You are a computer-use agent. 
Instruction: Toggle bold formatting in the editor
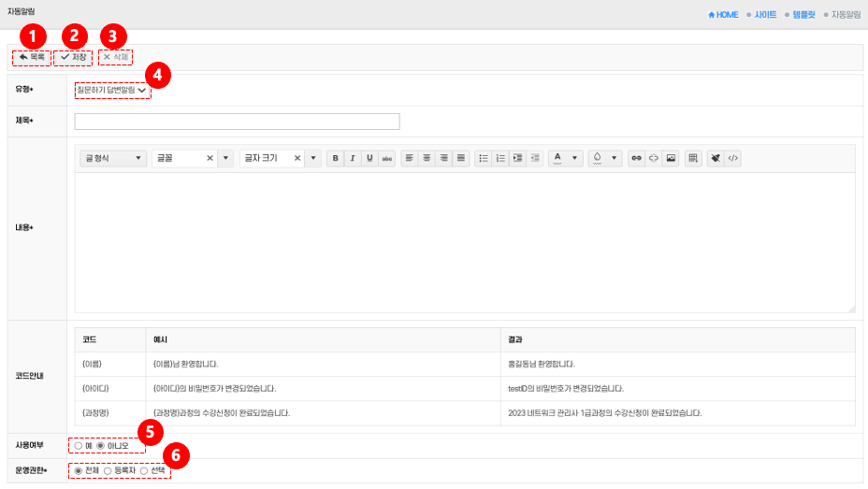tap(335, 159)
